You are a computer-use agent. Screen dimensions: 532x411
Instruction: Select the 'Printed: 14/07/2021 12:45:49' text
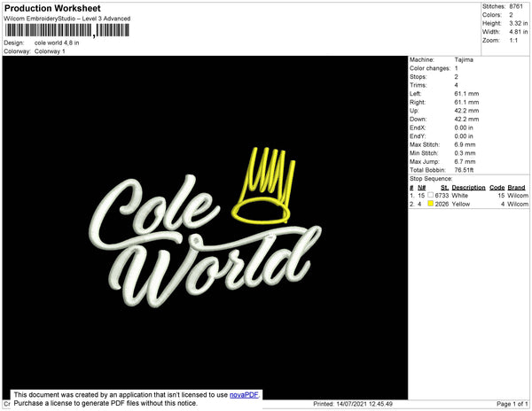pos(353,404)
